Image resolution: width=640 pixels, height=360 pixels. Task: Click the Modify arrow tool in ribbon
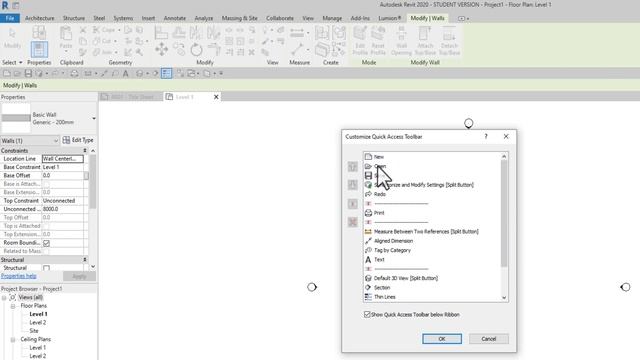coord(12,38)
